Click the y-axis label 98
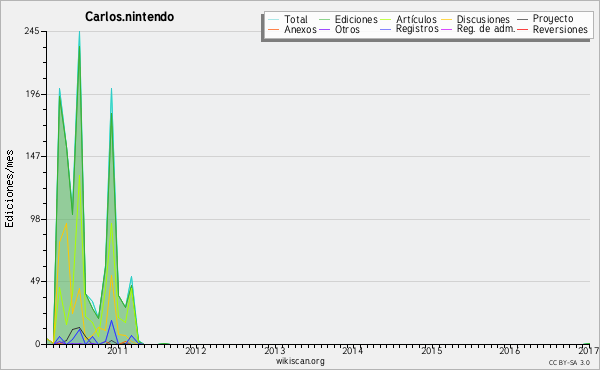The width and height of the screenshot is (600, 370). click(x=34, y=219)
